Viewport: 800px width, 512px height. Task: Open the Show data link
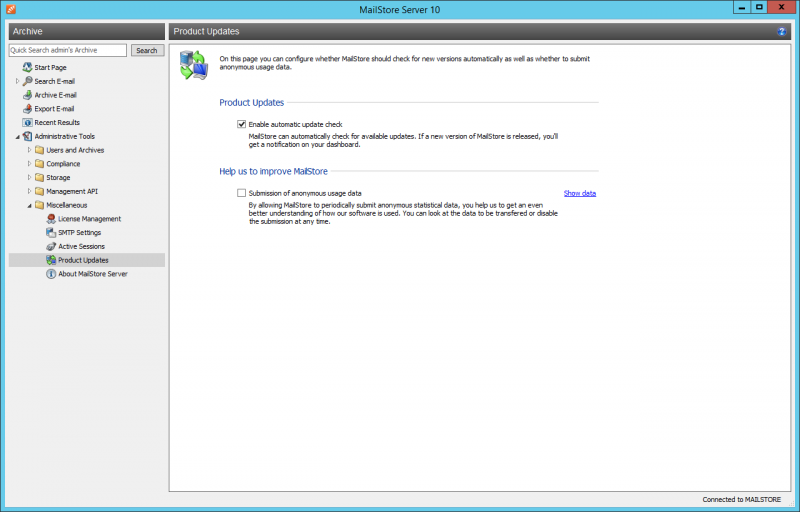click(579, 193)
